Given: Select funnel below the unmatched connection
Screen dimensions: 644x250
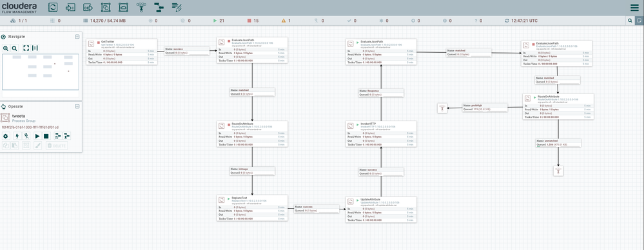Looking at the screenshot, I should pos(558,171).
